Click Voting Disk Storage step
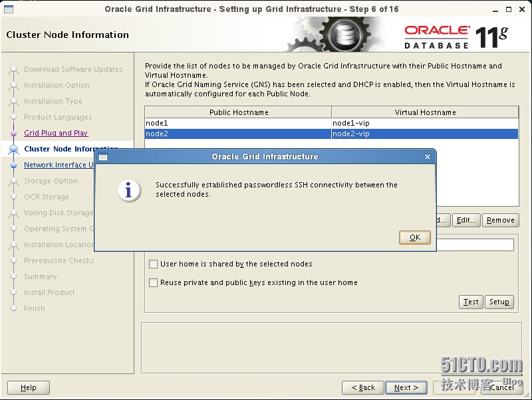Screen dimensions: 532x400 59,213
